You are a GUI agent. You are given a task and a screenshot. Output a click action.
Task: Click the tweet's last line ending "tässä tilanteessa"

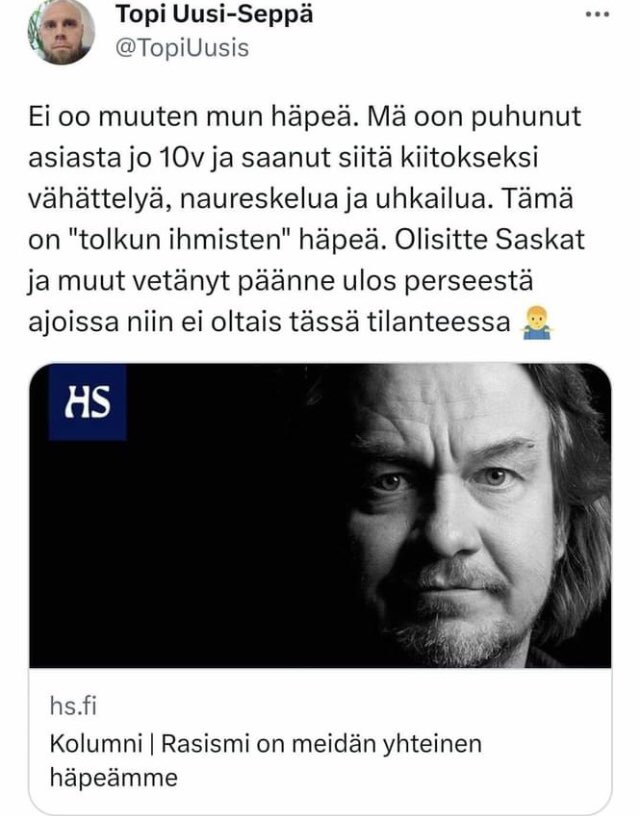pos(269,322)
